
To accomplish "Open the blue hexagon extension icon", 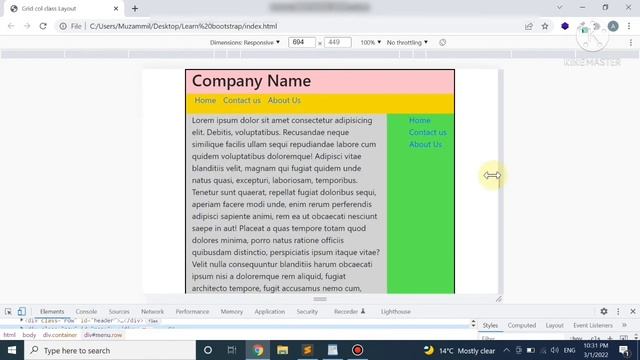I will (565, 26).
